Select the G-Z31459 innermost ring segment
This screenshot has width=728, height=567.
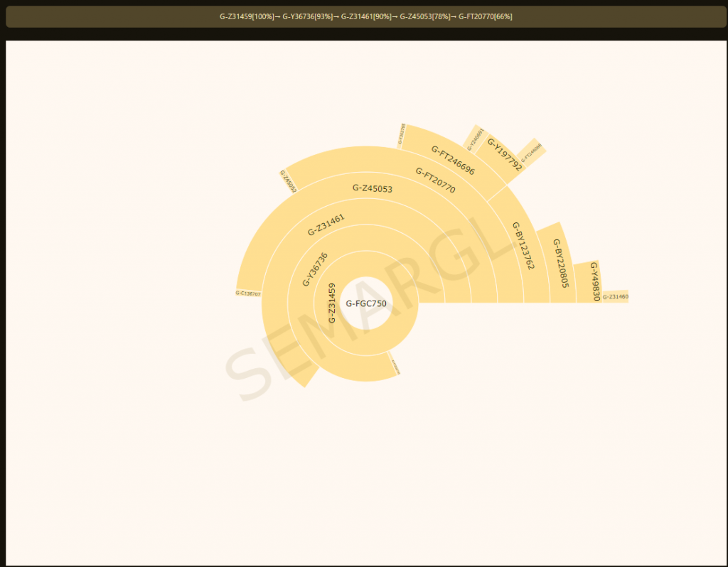(x=331, y=303)
